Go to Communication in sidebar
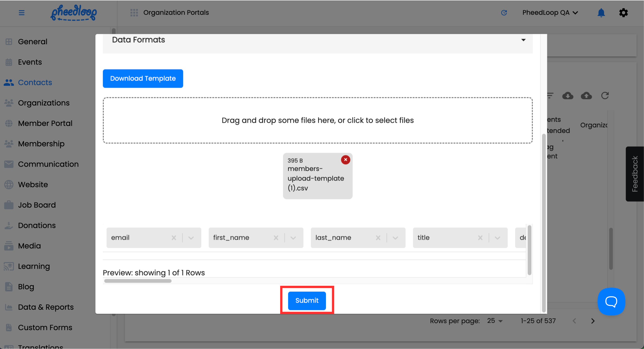 [48, 164]
